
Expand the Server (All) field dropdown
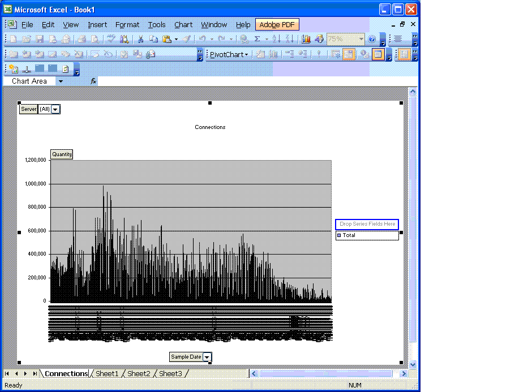tap(55, 109)
